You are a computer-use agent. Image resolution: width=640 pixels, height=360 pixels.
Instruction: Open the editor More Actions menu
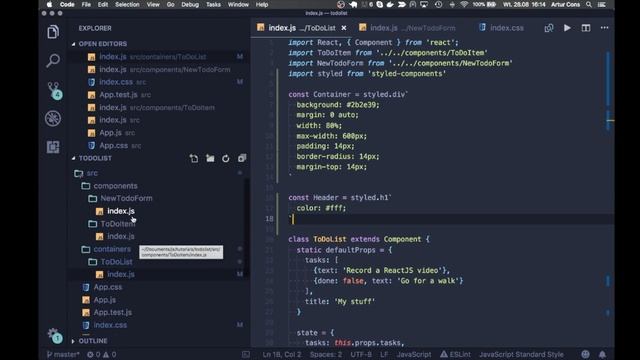click(604, 28)
